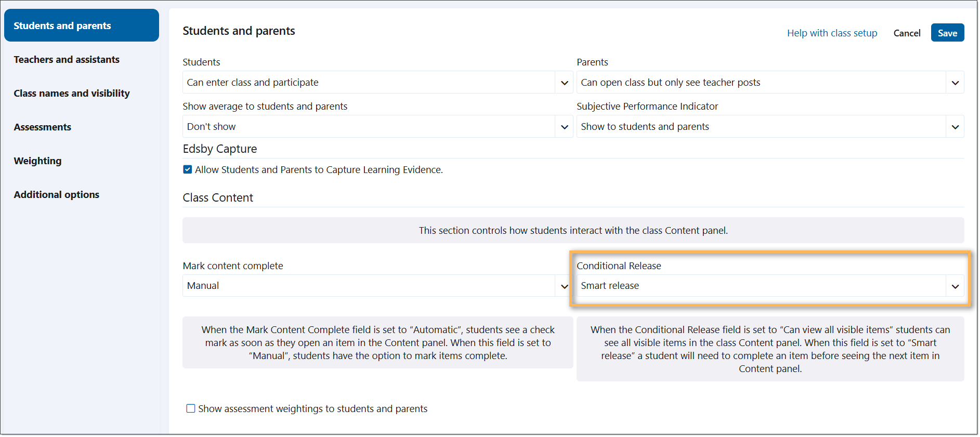Expand Show average to students and parents dropdown

(377, 127)
